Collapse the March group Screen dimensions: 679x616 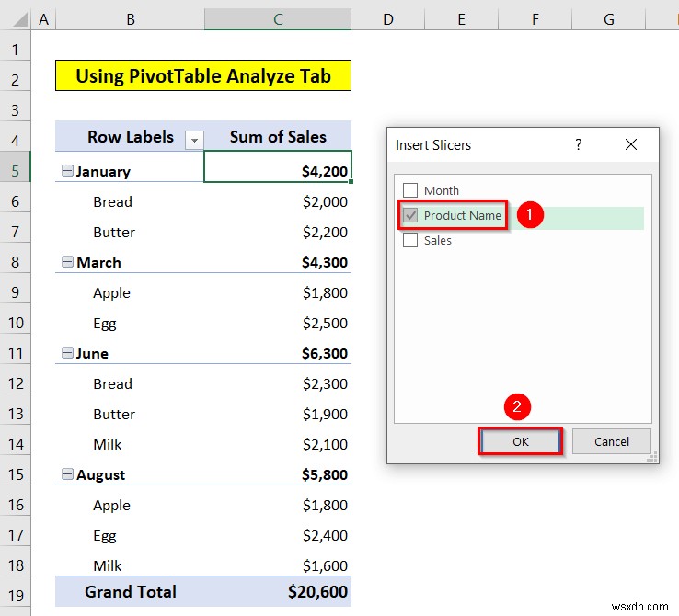[67, 262]
